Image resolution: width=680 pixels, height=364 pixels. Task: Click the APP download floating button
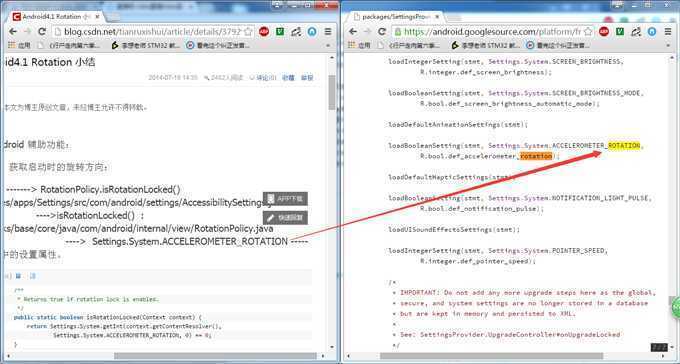[285, 199]
